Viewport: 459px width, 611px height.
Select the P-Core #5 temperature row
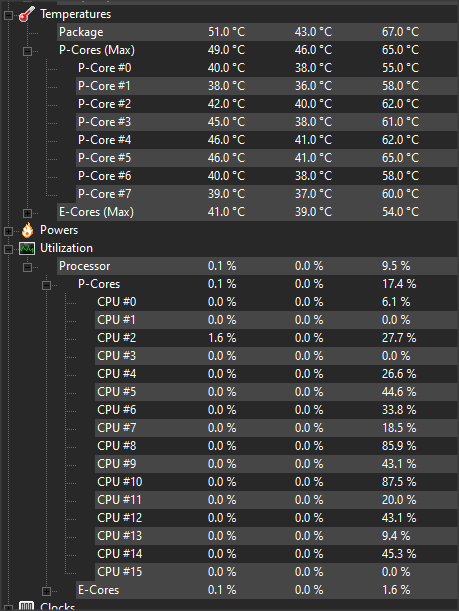[267, 158]
